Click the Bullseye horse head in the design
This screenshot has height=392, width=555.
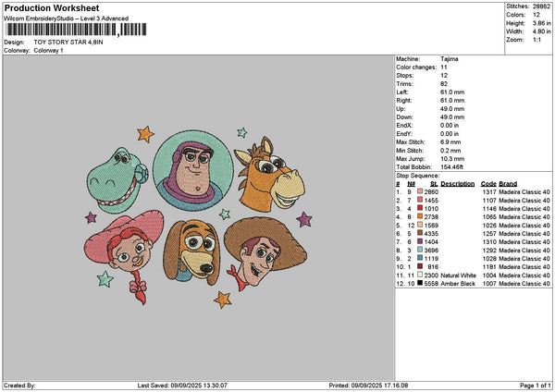tap(270, 175)
